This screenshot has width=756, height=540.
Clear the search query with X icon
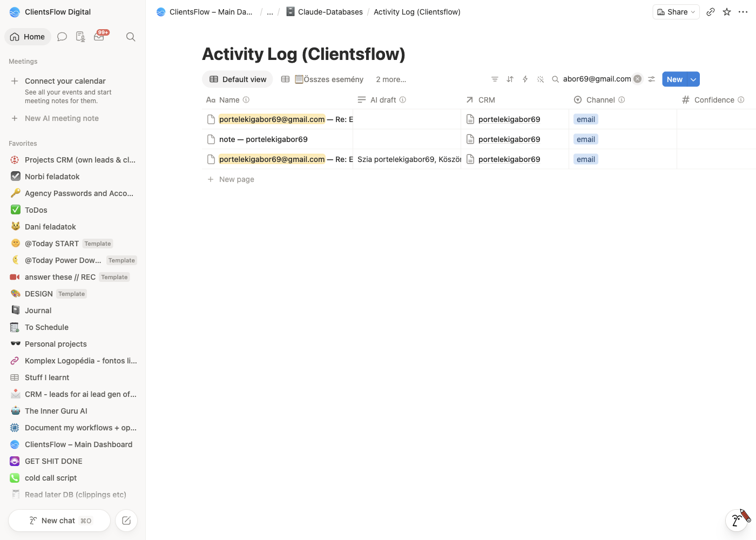click(x=638, y=79)
